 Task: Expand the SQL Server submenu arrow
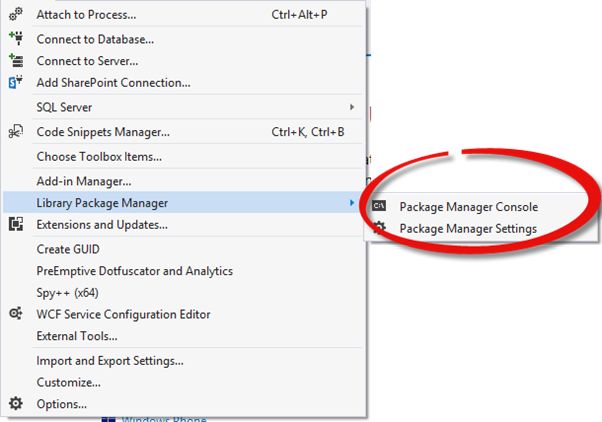351,107
